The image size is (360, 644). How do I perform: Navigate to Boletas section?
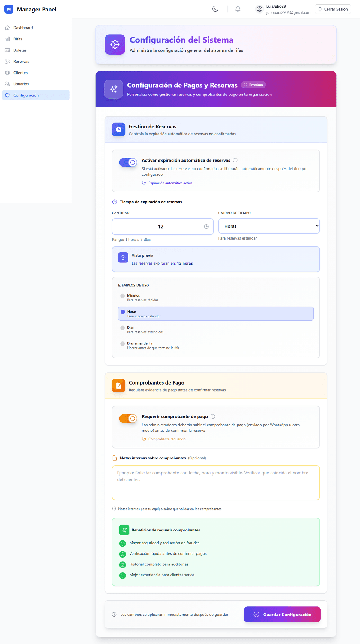[20, 50]
